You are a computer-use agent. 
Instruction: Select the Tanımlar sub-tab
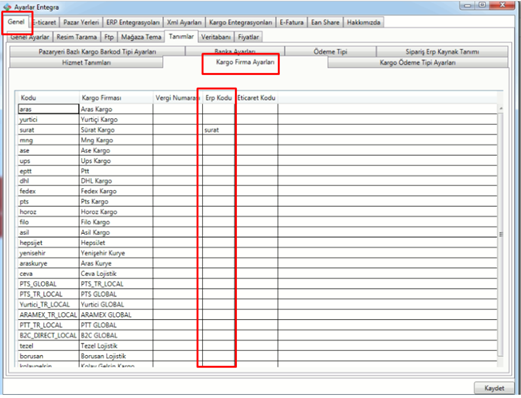pyautogui.click(x=181, y=36)
